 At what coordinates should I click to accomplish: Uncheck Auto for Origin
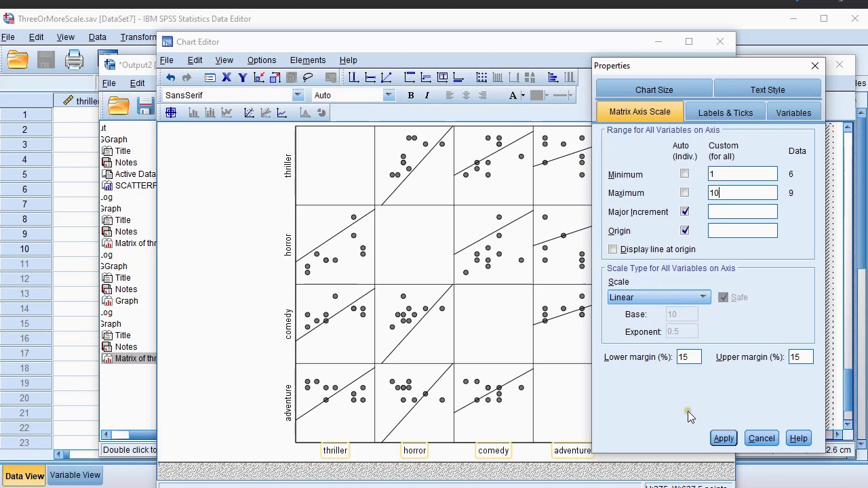[684, 230]
